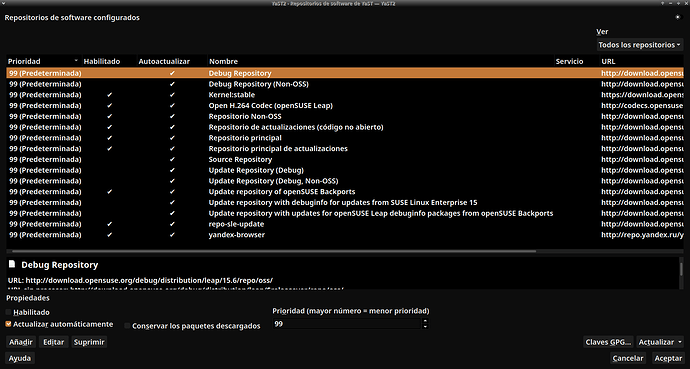The height and width of the screenshot is (369, 690).
Task: Click the Ayuda button
Action: (20, 358)
